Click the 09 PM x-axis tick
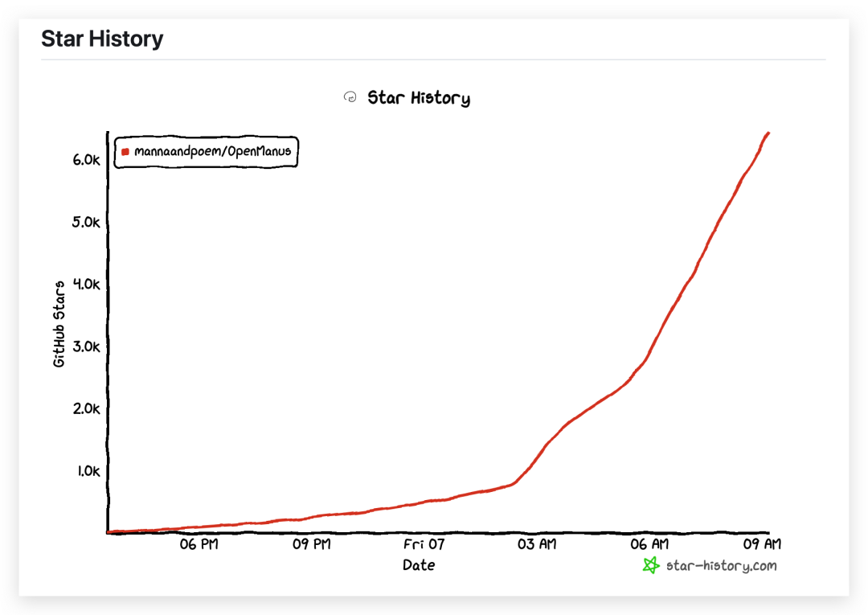The width and height of the screenshot is (868, 615). 311,544
